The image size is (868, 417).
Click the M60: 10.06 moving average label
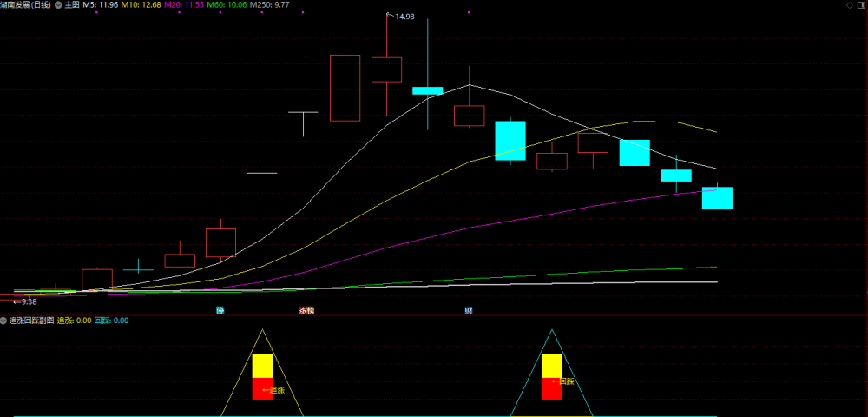tap(227, 5)
